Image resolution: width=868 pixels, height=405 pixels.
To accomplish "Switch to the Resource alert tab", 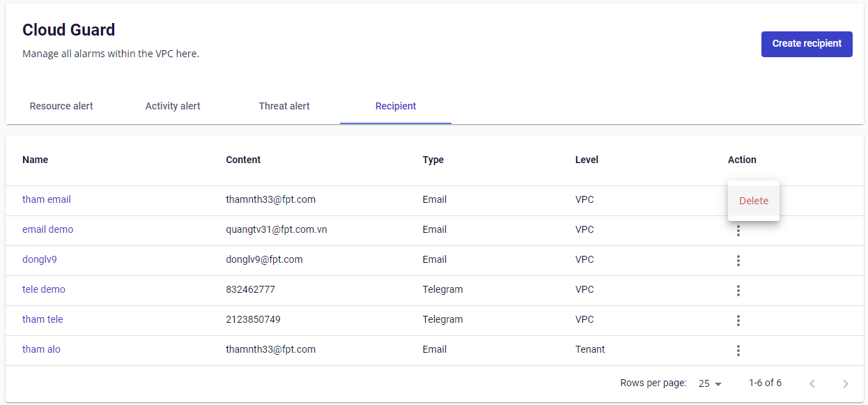I will pos(61,106).
